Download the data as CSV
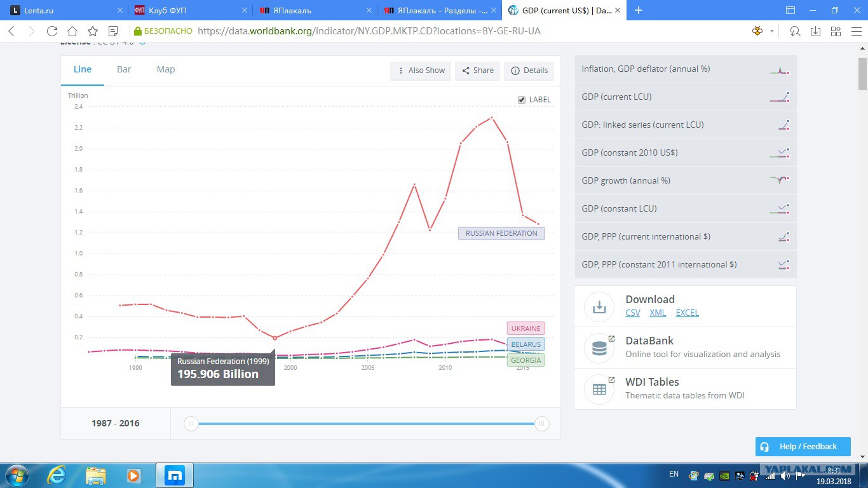The height and width of the screenshot is (488, 868). point(633,313)
